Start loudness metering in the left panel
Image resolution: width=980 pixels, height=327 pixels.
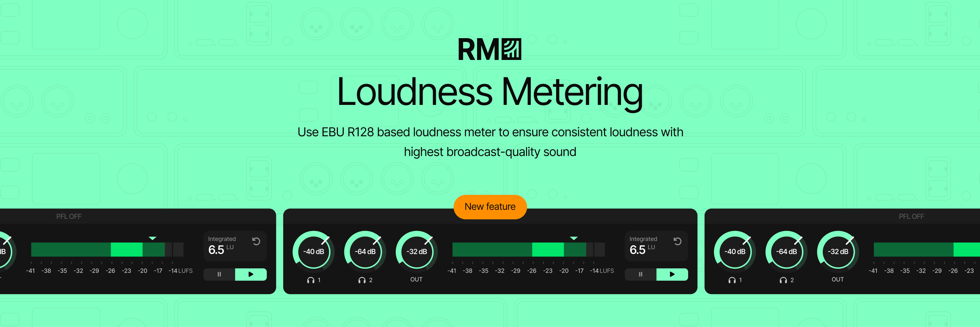pos(251,274)
